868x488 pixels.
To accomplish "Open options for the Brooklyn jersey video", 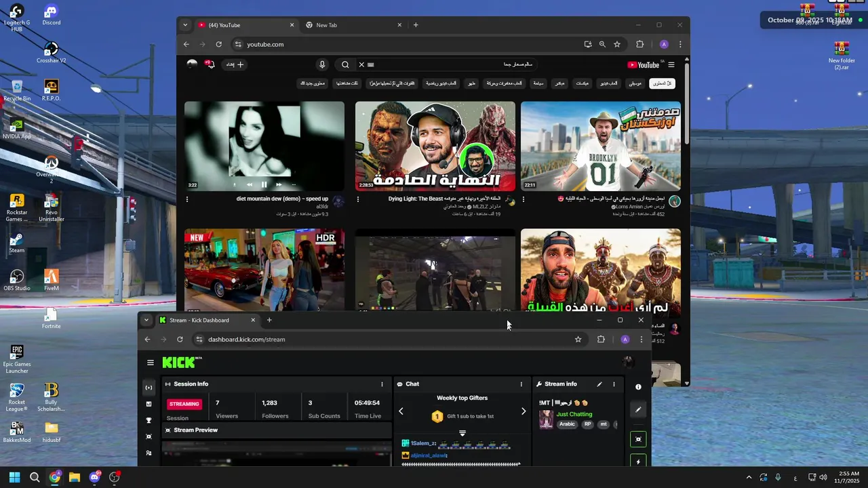I will [x=524, y=199].
